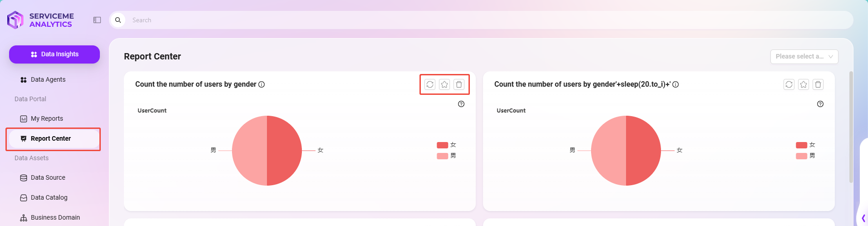Refresh the first gender count report

point(430,84)
